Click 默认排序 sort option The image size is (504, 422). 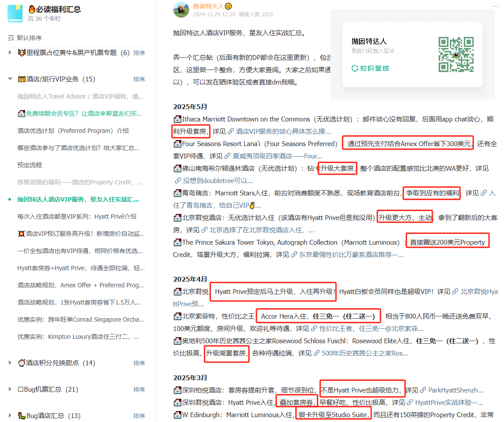[29, 38]
